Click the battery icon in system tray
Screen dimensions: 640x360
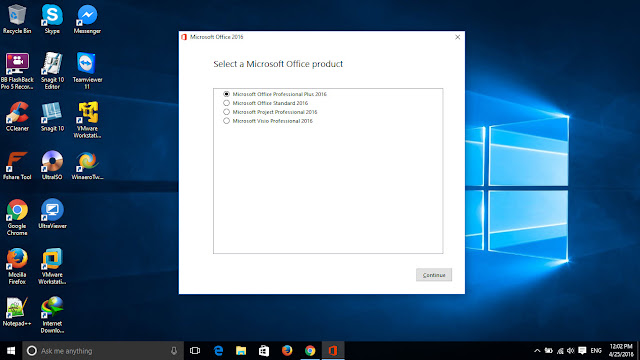point(549,351)
